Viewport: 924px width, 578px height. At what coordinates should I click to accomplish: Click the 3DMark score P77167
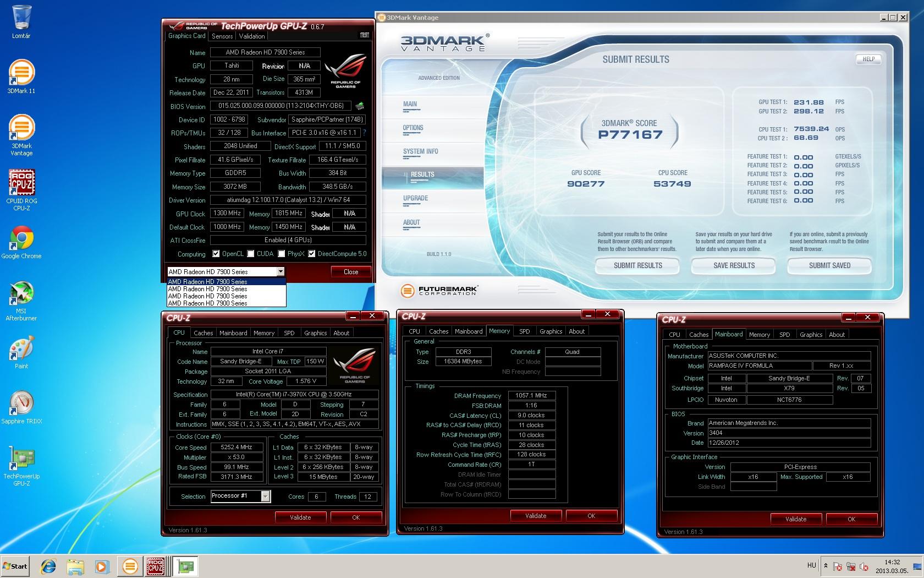coord(630,135)
